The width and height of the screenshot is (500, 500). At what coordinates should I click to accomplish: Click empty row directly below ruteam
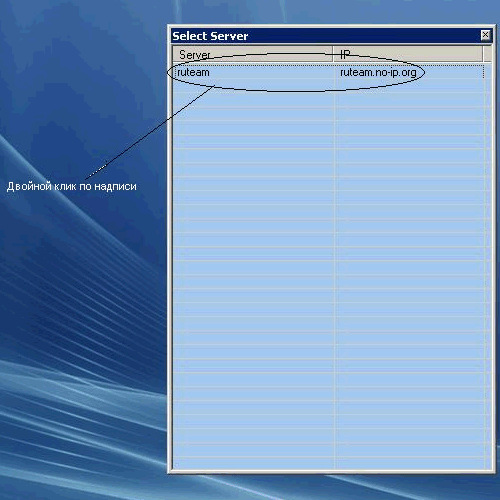click(x=328, y=85)
